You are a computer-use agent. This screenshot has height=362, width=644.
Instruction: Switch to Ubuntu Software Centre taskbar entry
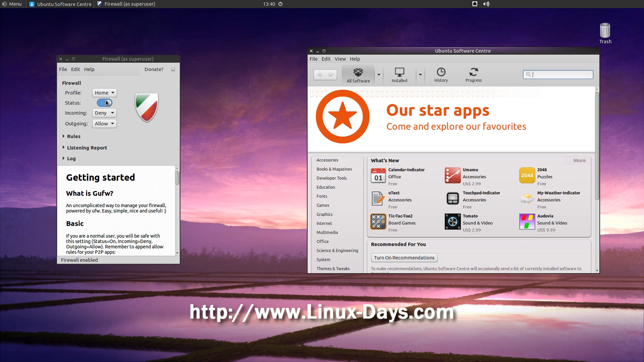click(60, 4)
